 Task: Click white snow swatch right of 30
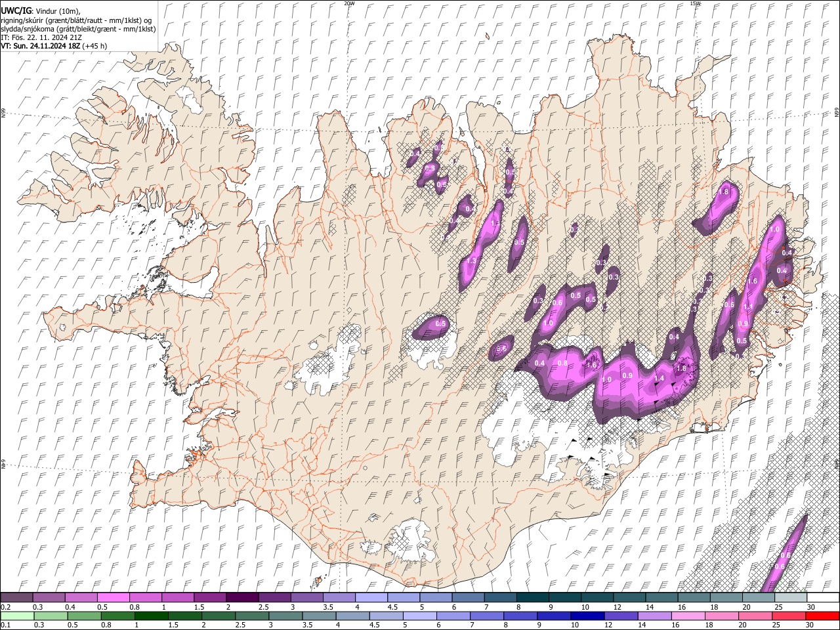(x=823, y=598)
